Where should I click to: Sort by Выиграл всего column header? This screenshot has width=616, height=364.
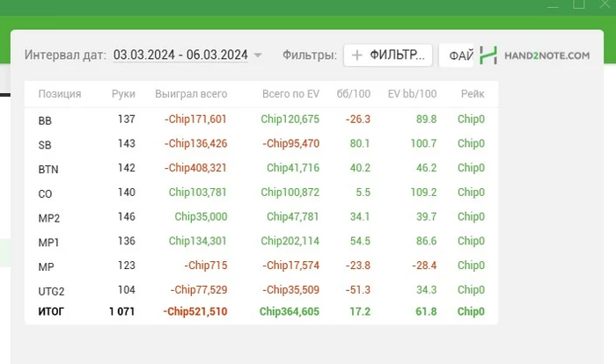(x=191, y=94)
